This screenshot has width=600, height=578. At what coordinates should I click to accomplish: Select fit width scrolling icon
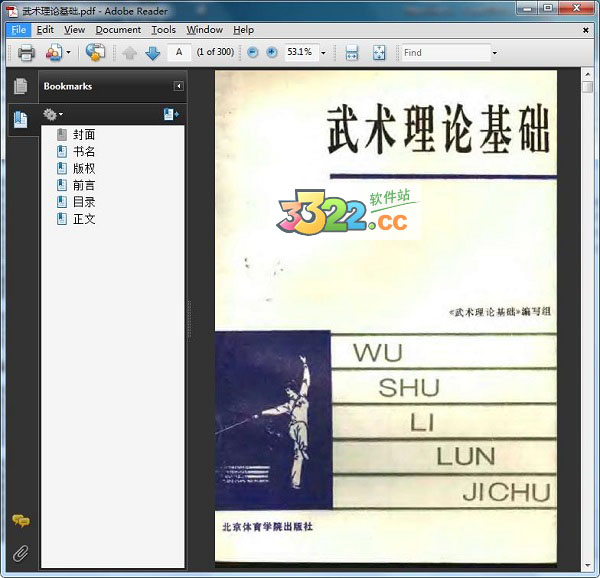[352, 52]
